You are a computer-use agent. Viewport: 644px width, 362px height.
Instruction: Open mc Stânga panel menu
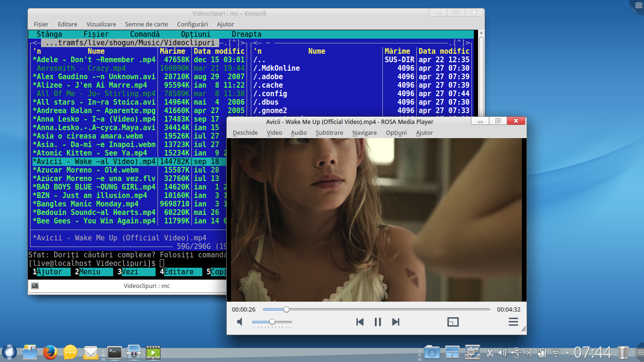click(50, 34)
